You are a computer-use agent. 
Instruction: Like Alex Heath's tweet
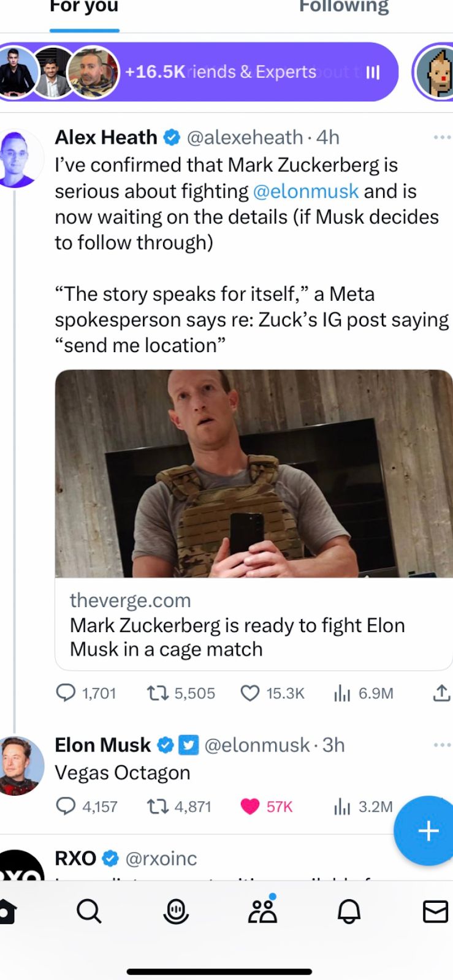[249, 693]
